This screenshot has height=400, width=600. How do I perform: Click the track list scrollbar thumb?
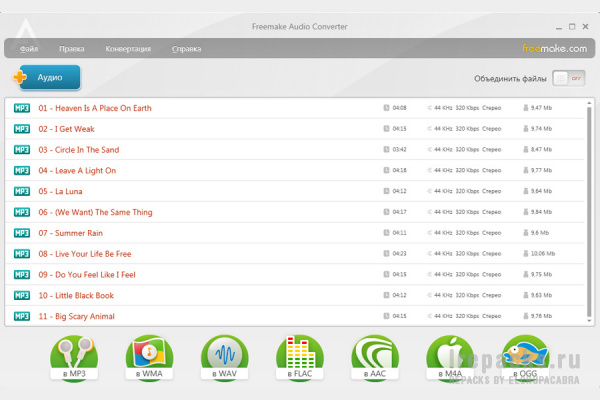(589, 211)
